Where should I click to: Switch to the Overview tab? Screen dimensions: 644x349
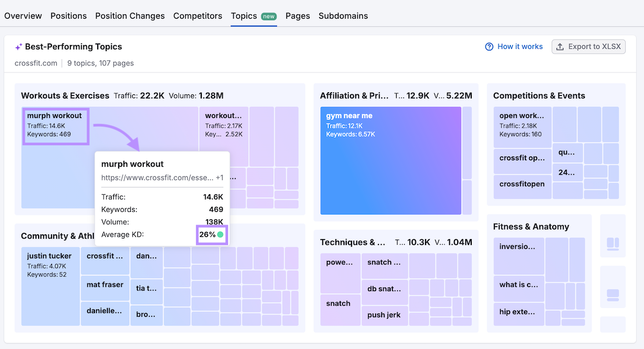point(23,16)
